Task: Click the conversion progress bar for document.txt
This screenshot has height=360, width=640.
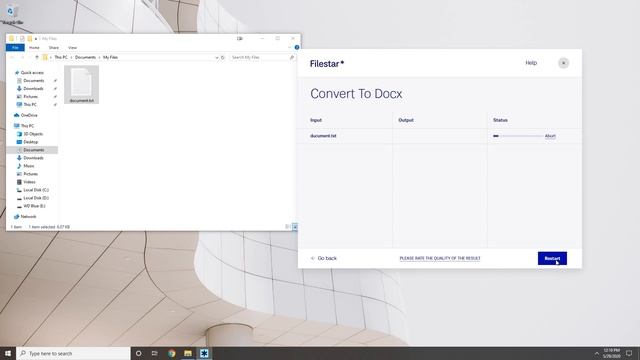Action: coord(518,136)
